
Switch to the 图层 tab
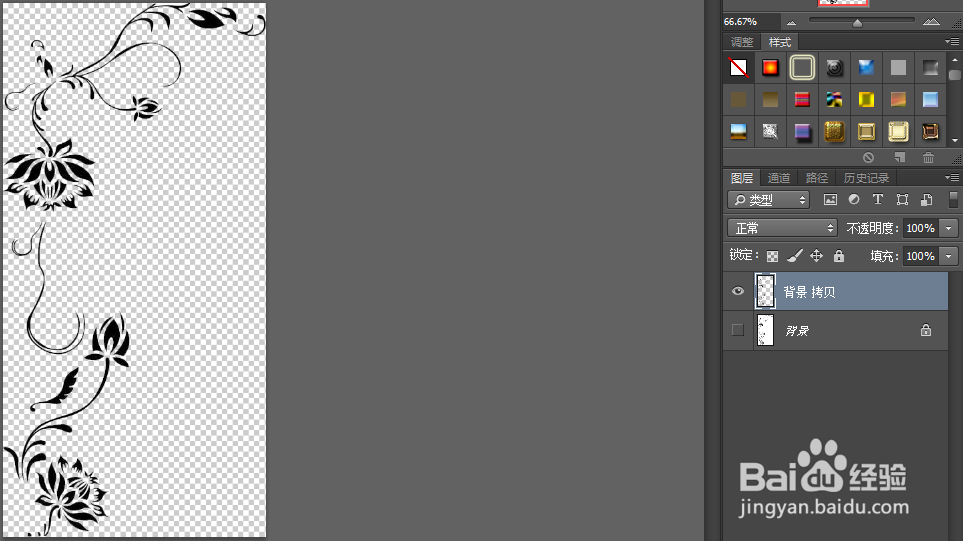coord(742,178)
